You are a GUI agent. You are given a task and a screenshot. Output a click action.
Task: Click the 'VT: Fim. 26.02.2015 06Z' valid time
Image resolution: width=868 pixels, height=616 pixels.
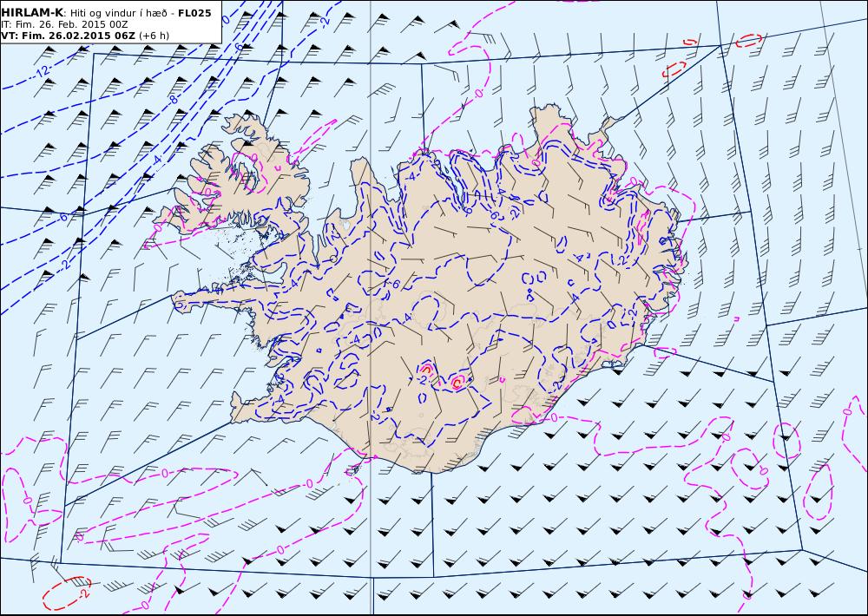pos(68,36)
